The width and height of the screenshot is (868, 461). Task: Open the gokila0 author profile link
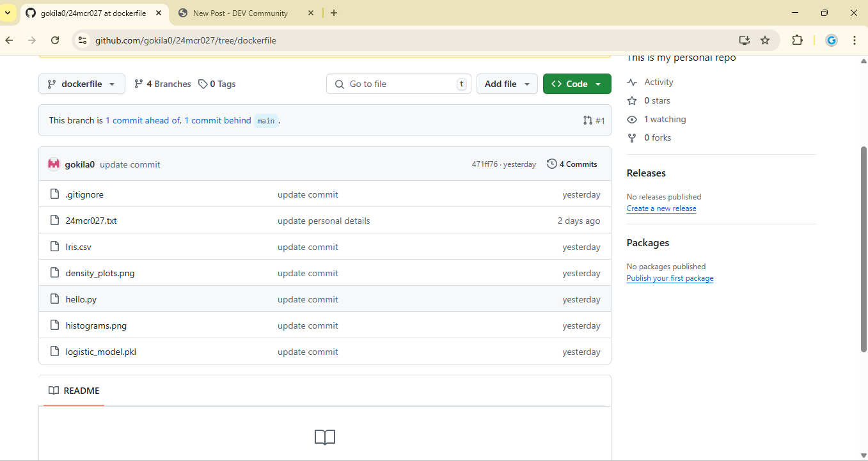point(80,164)
